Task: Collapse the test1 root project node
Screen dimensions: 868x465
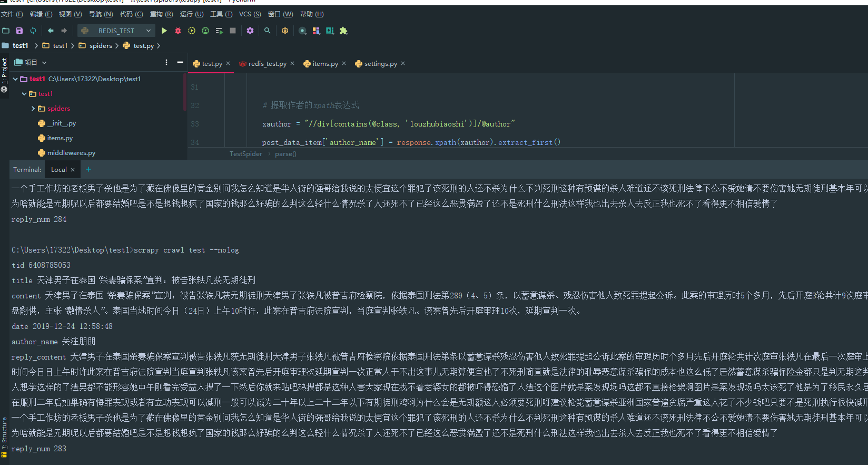Action: [15, 79]
